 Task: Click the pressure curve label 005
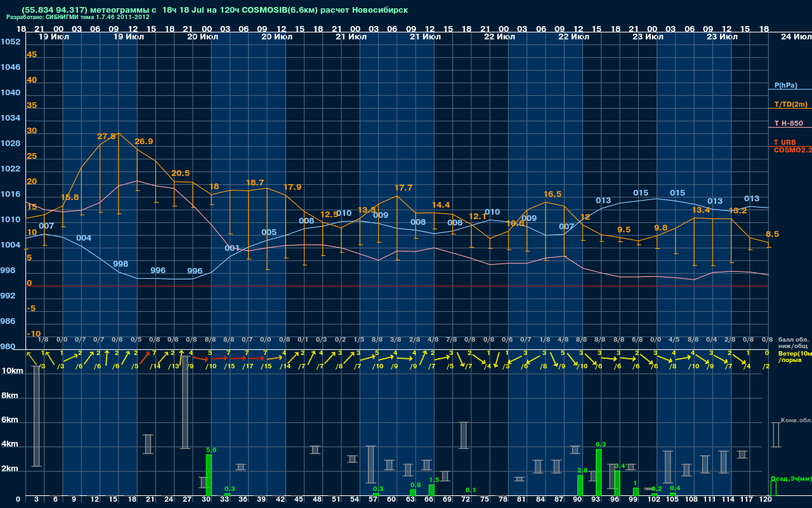[x=269, y=232]
